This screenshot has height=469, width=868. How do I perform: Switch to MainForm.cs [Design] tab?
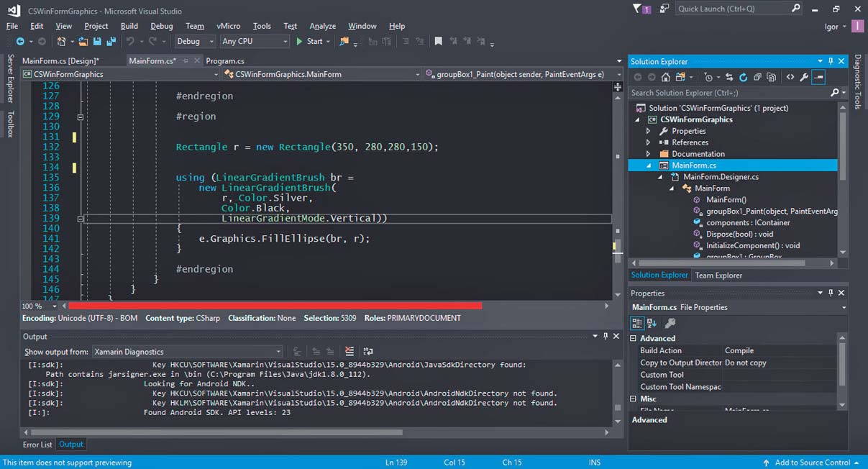(x=60, y=61)
